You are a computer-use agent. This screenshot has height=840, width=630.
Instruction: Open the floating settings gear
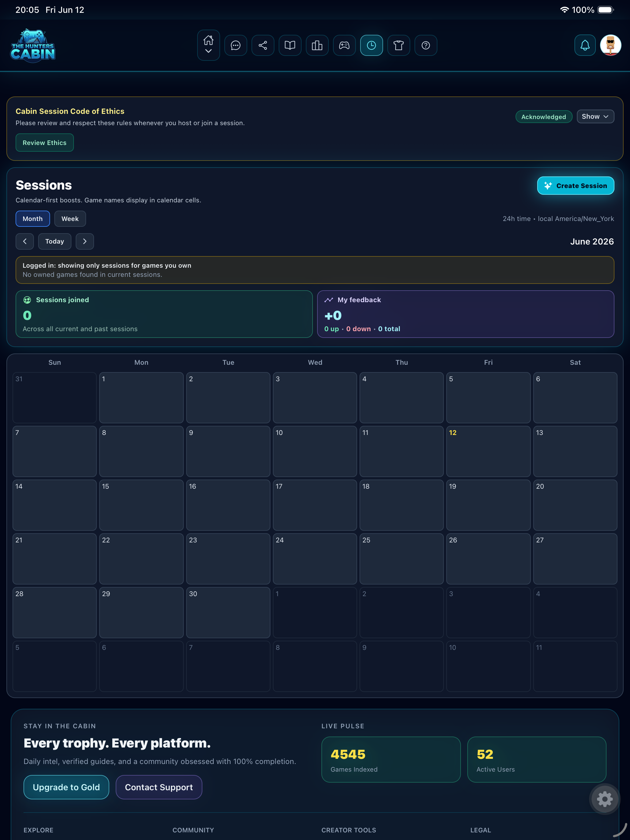point(605,799)
